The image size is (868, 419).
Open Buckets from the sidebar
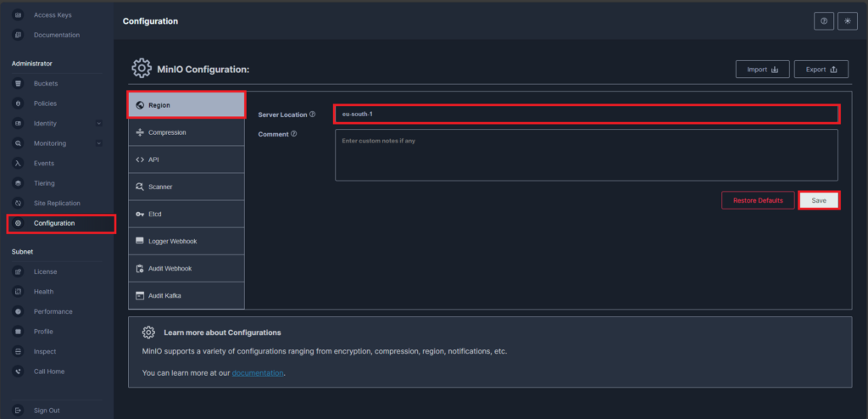pos(46,83)
